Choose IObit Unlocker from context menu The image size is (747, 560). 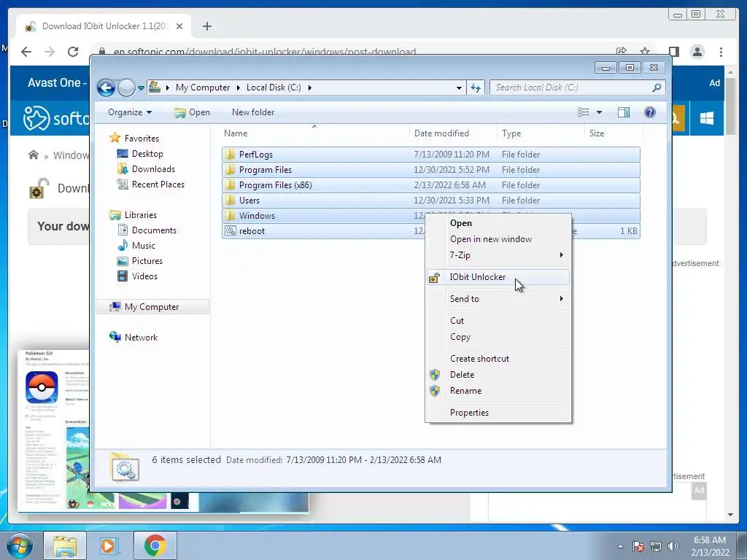tap(498, 277)
